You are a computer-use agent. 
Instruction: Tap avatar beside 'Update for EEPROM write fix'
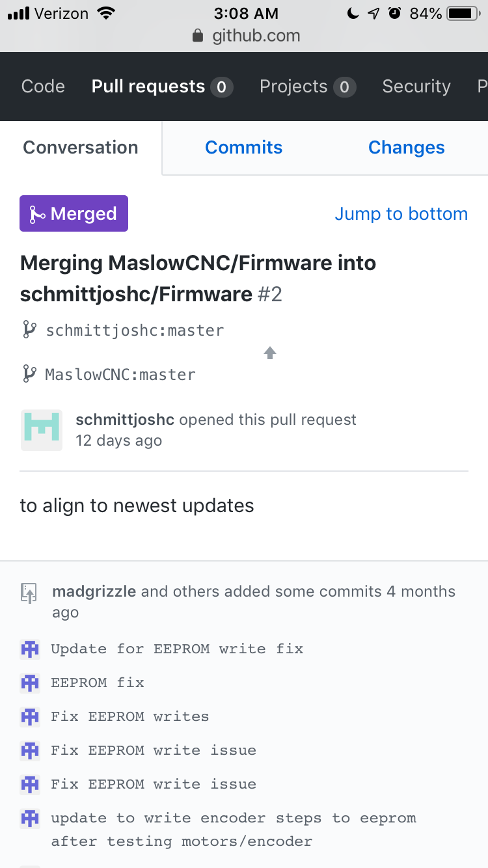(30, 649)
